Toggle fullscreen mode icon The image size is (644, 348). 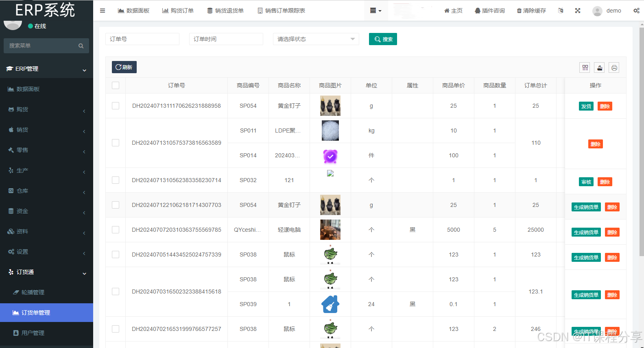[x=577, y=11]
